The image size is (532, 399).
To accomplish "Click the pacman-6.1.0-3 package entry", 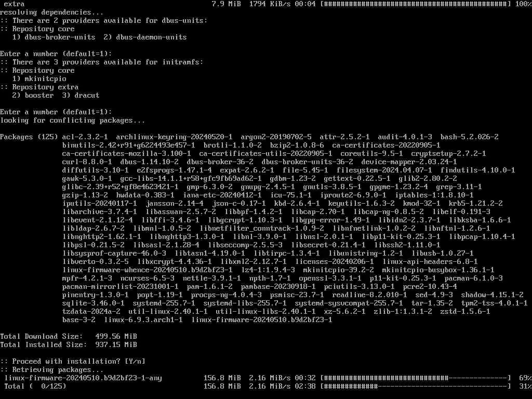I will 474,278.
